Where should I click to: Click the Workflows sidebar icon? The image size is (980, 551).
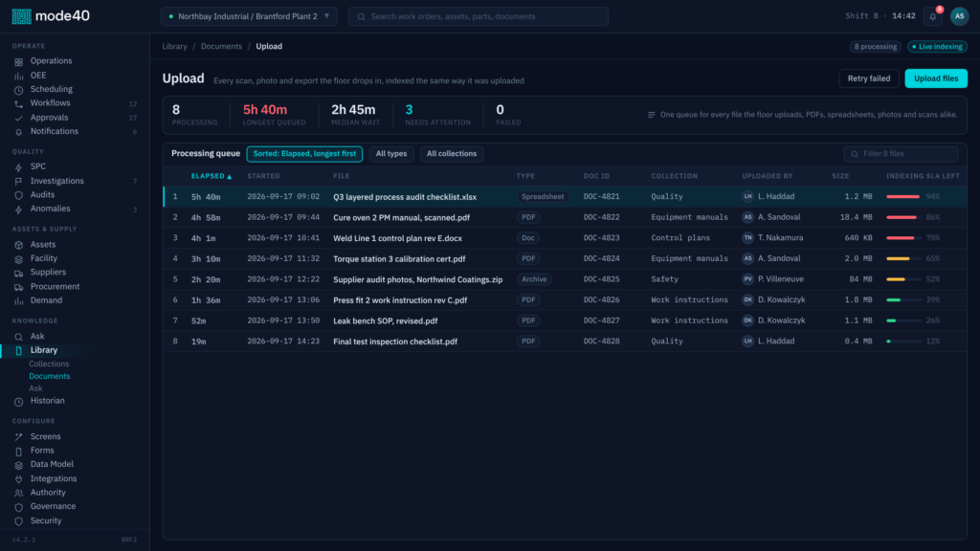(x=19, y=103)
